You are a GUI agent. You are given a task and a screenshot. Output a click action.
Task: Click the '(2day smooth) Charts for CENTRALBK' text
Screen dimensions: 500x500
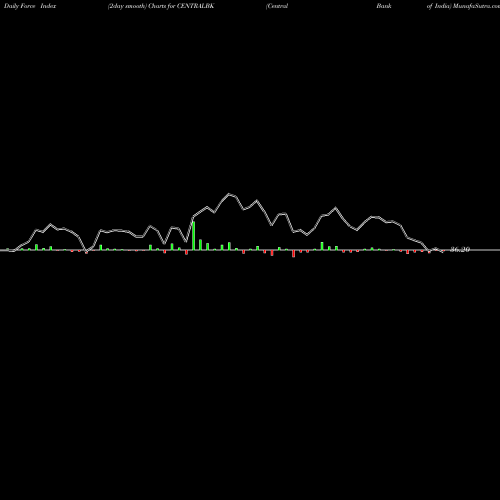click(161, 6)
